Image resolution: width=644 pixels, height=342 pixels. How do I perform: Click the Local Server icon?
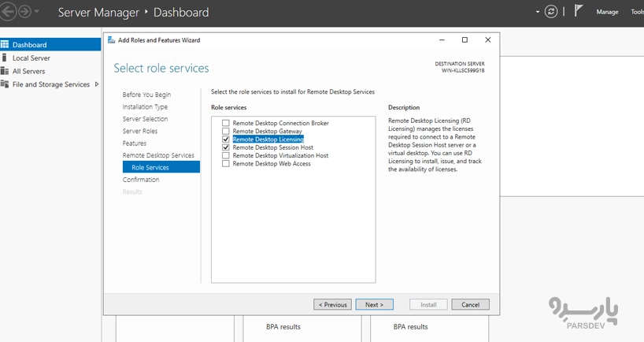coord(5,58)
